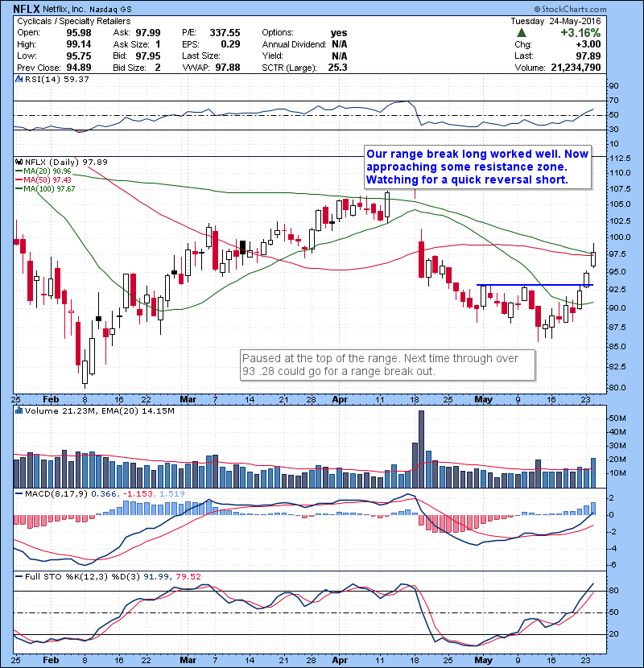Screen dimensions: 644x668
Task: Click the MA(20) 90.96 legend entry
Action: pyautogui.click(x=43, y=171)
